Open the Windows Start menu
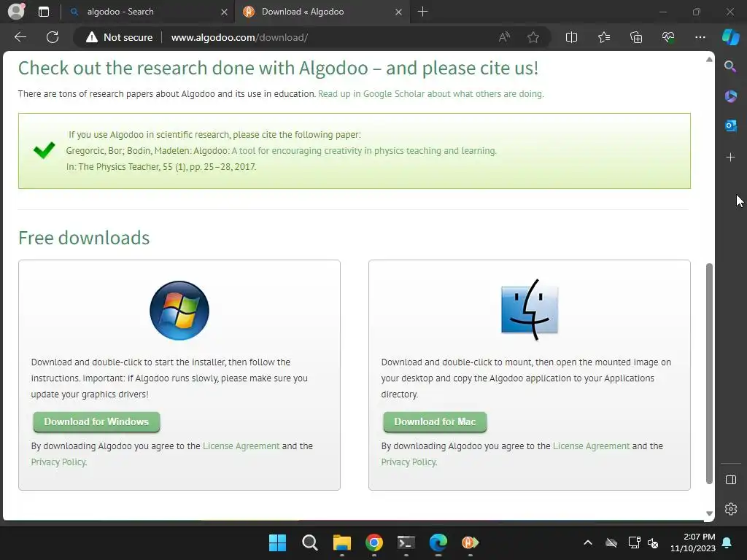This screenshot has width=747, height=560. (x=277, y=542)
